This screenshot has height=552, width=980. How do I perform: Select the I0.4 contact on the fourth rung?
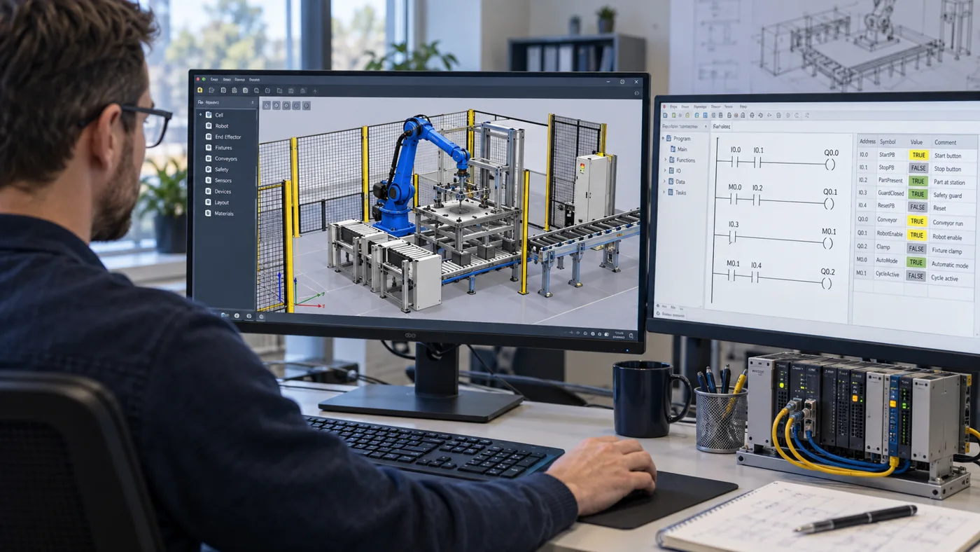click(x=755, y=277)
